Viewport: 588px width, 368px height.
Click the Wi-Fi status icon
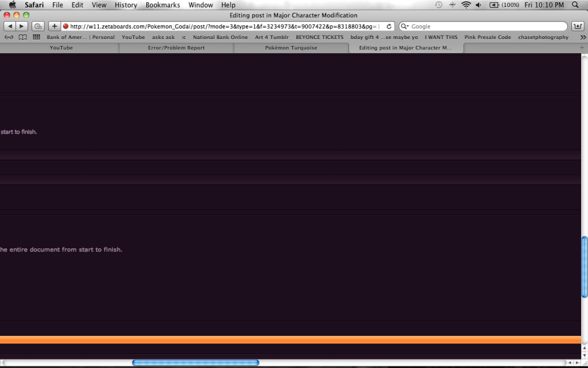[466, 5]
